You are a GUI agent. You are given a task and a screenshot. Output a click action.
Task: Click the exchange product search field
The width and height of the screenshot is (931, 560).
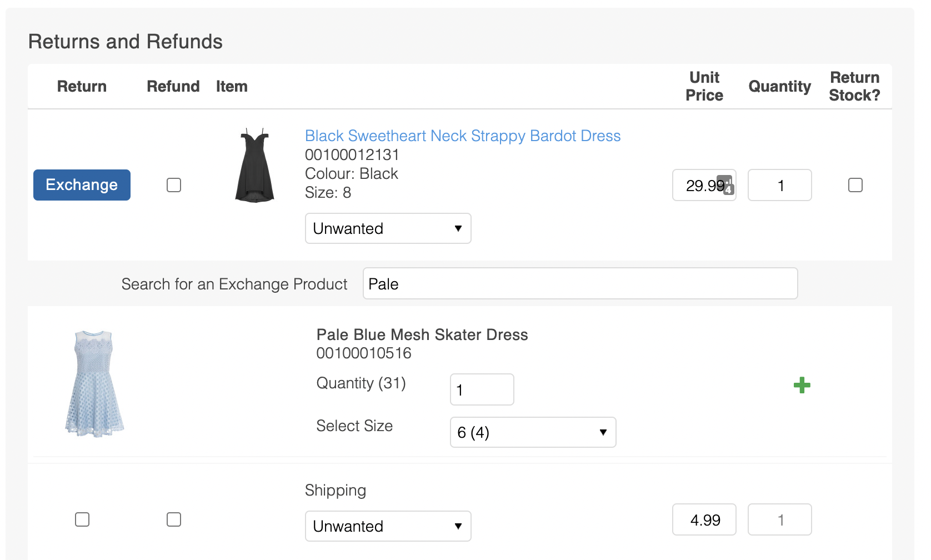pyautogui.click(x=580, y=284)
